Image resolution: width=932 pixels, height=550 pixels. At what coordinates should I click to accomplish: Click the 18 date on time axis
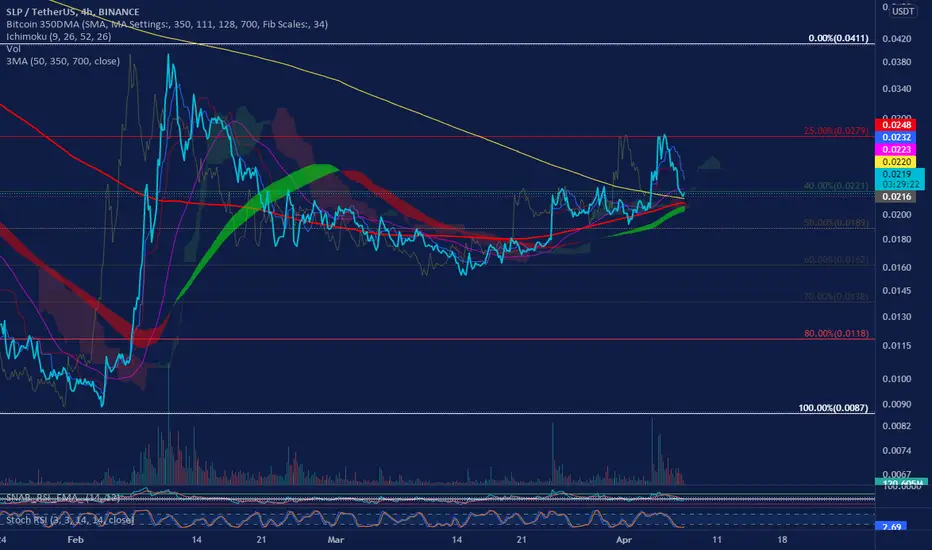click(782, 540)
